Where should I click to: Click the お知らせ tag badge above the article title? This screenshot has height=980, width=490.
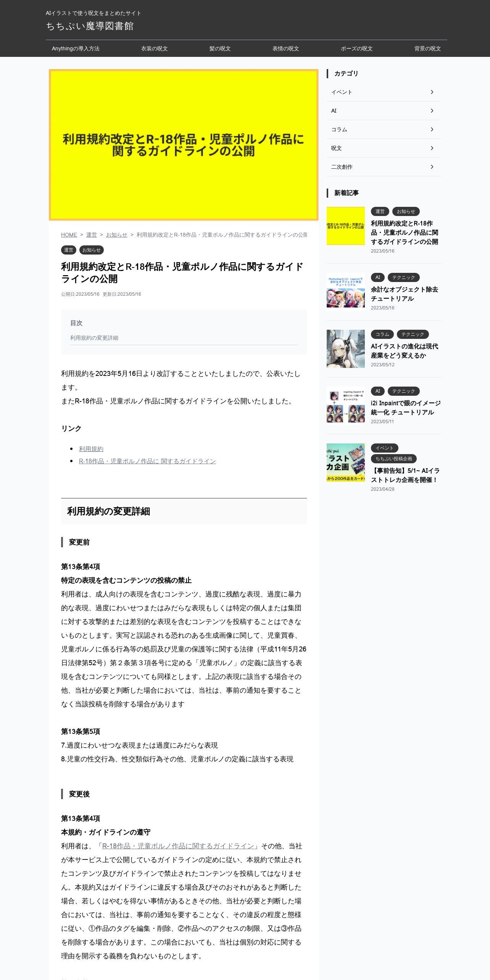92,250
